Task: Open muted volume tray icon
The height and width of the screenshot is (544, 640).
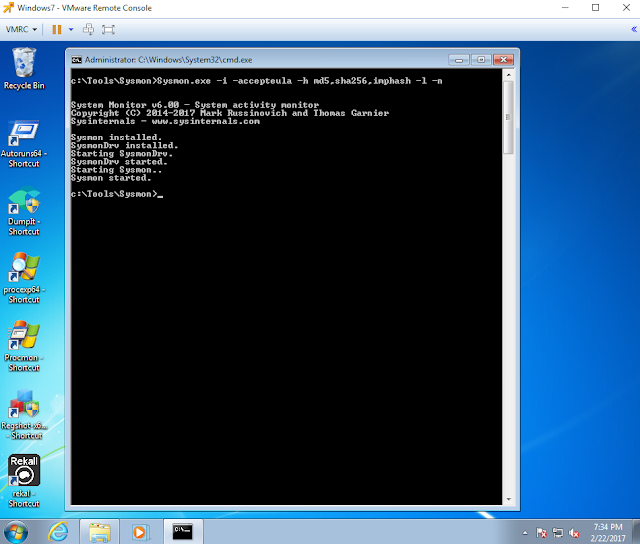Action: (574, 533)
